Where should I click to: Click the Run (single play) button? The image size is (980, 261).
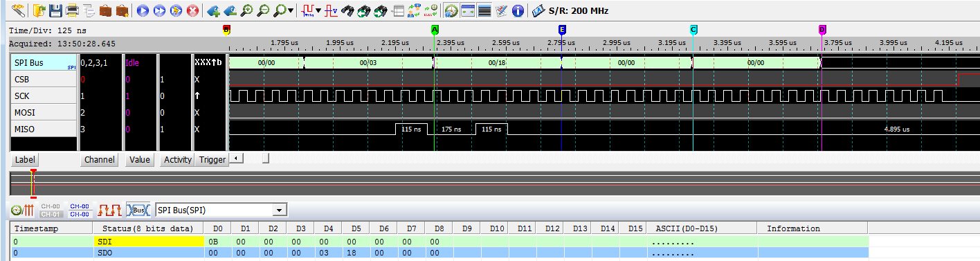(143, 10)
